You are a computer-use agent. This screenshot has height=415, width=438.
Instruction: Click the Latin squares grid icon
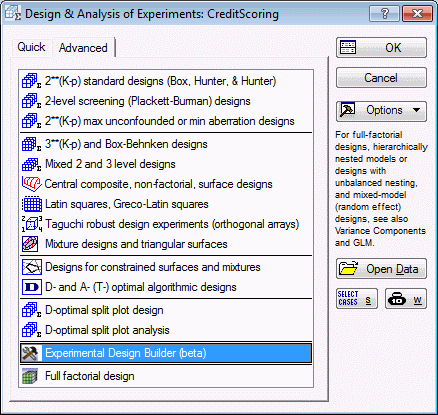coord(32,204)
